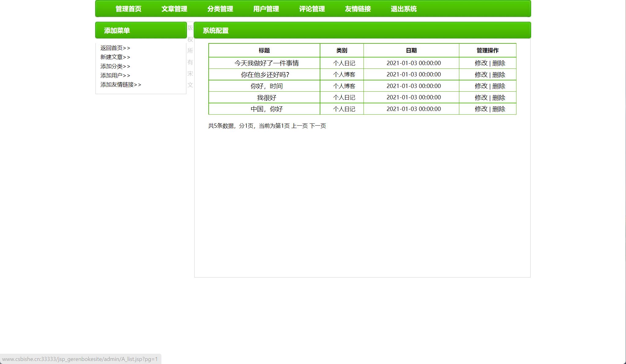This screenshot has height=364, width=626.
Task: Click 修改 for 今天我做好了一件事情 row
Action: pos(481,63)
